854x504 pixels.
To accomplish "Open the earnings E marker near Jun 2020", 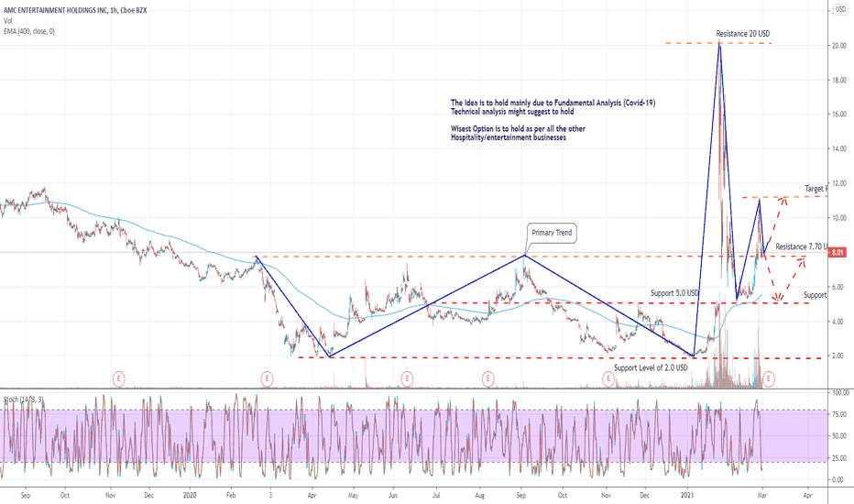I will (x=407, y=378).
